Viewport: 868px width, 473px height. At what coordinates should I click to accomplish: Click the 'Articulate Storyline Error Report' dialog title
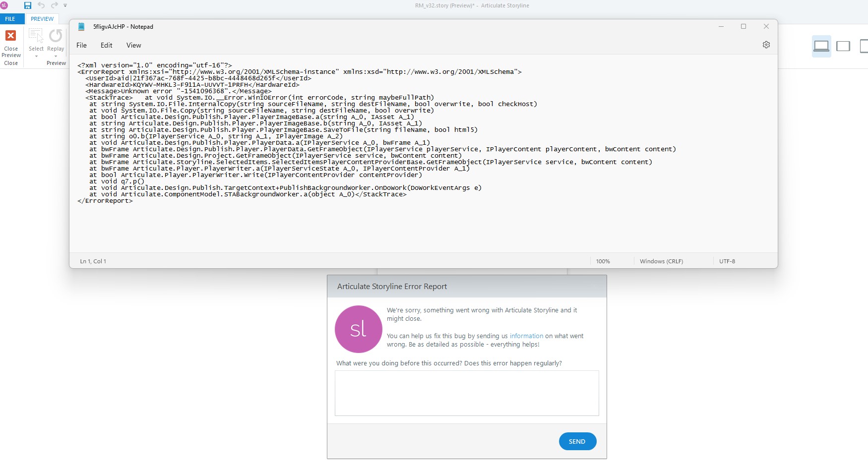point(392,287)
